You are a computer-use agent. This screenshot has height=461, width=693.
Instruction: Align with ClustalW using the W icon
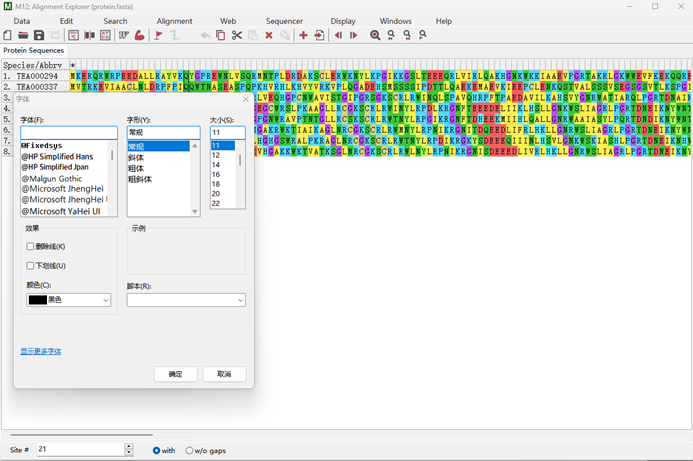124,35
